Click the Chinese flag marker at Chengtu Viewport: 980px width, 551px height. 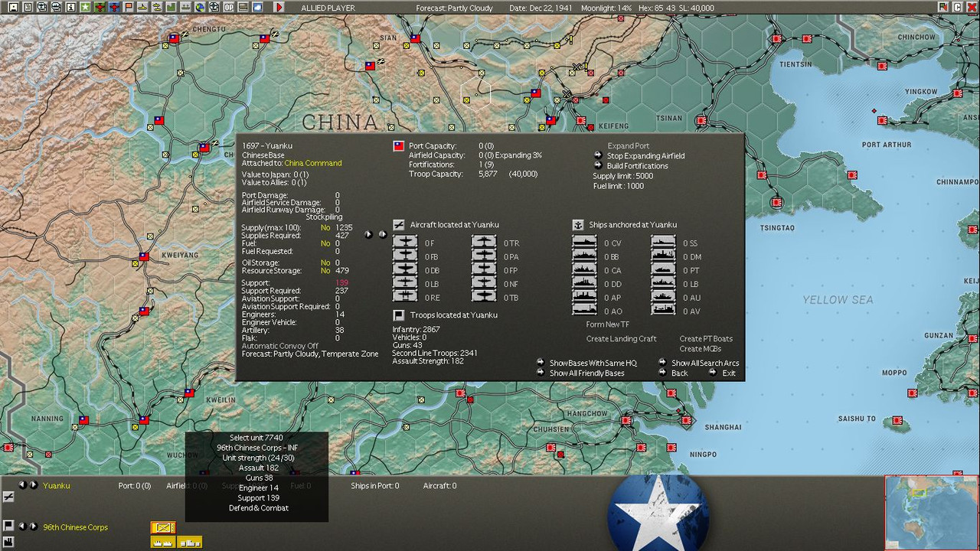tap(174, 37)
